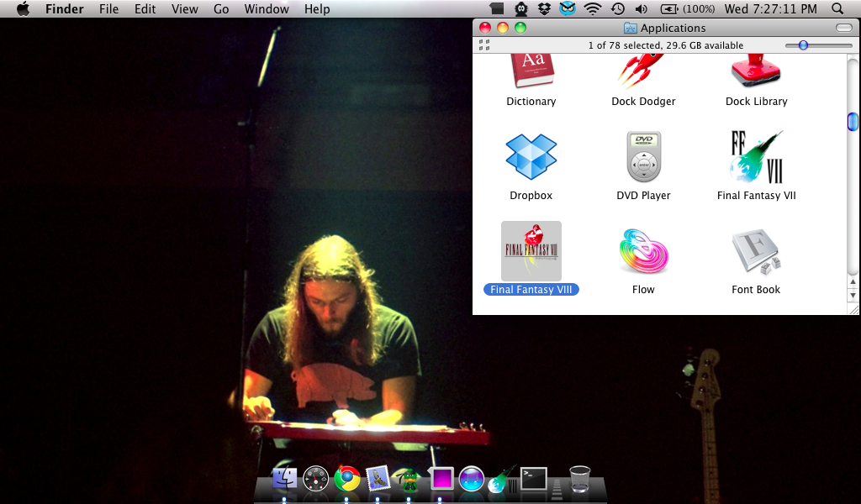Click the green ninja duck Dock icon
The image size is (861, 504).
pos(409,479)
